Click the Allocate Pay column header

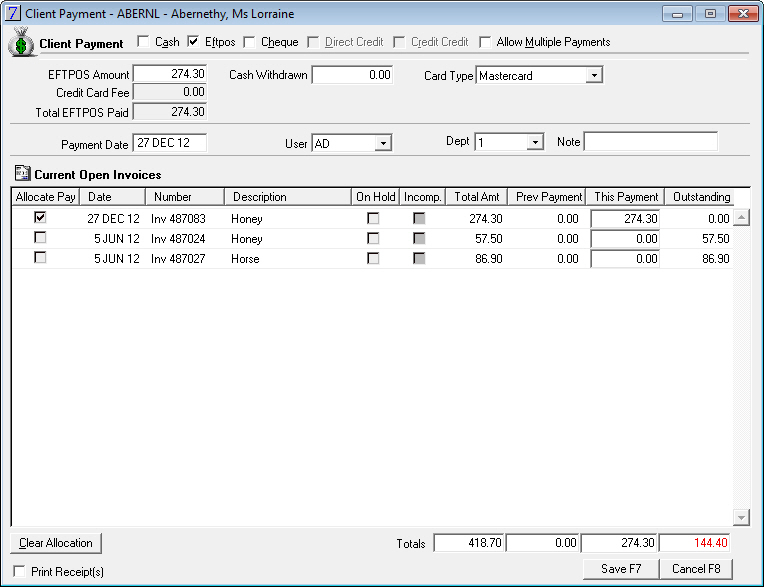(x=46, y=197)
